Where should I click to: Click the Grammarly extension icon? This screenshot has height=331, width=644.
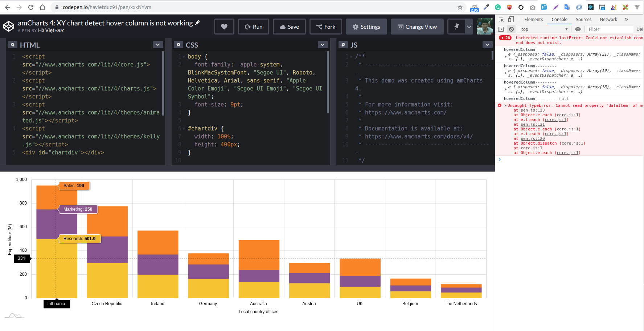tap(497, 7)
